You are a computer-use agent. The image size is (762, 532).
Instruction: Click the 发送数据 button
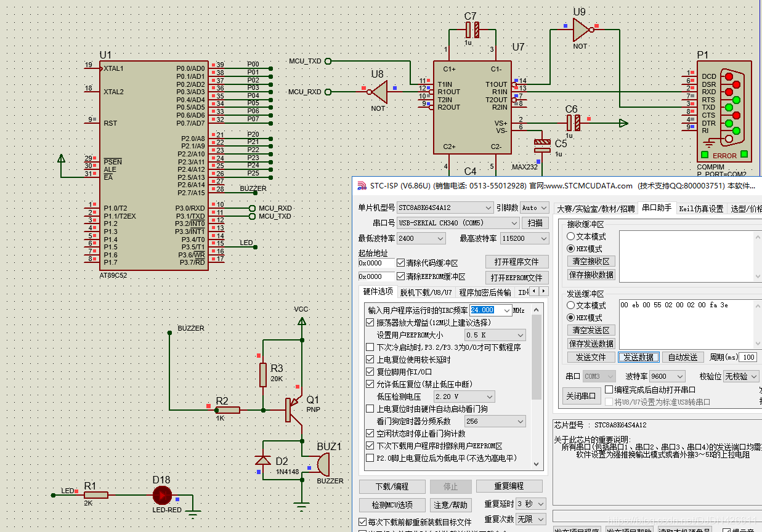coord(638,357)
